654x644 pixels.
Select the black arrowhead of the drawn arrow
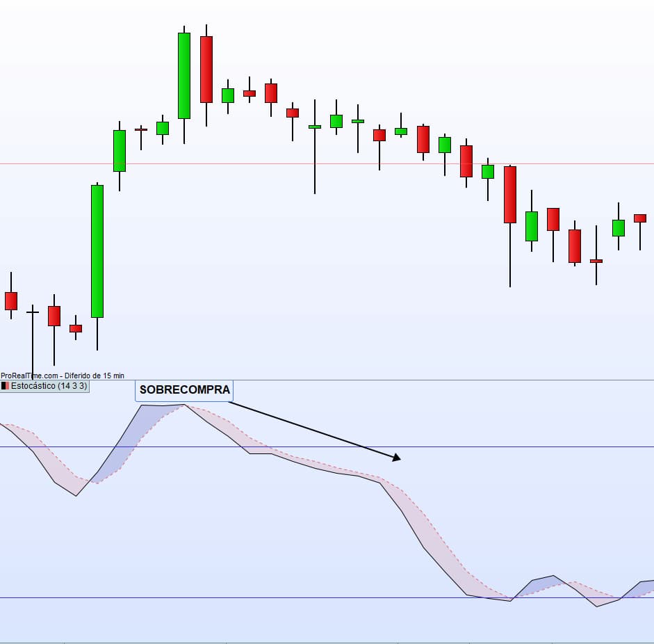[397, 457]
